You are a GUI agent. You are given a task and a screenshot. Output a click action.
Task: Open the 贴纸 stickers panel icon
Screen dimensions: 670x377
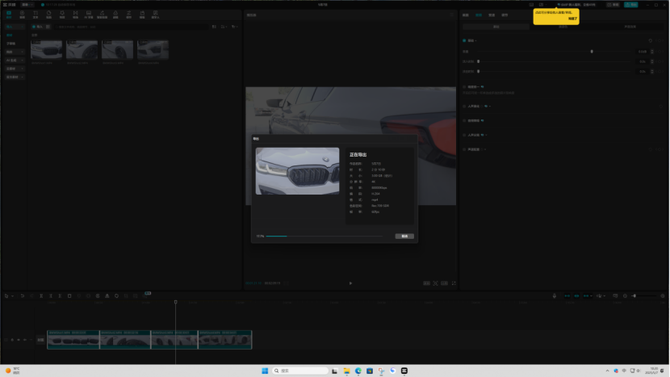(49, 15)
